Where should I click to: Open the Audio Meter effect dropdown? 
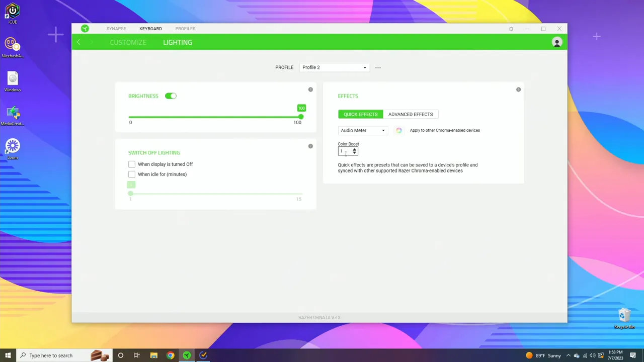tap(362, 130)
